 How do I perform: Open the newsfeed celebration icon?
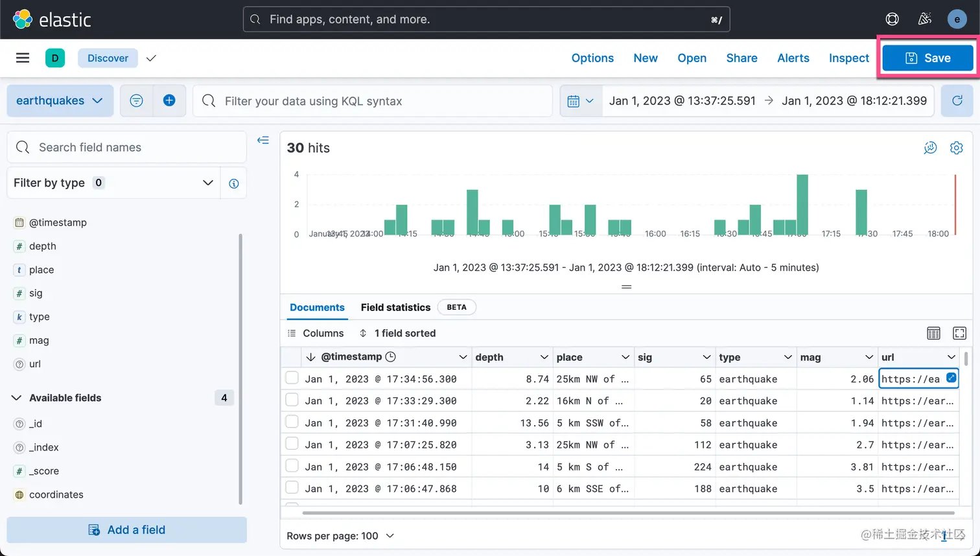[x=925, y=19]
